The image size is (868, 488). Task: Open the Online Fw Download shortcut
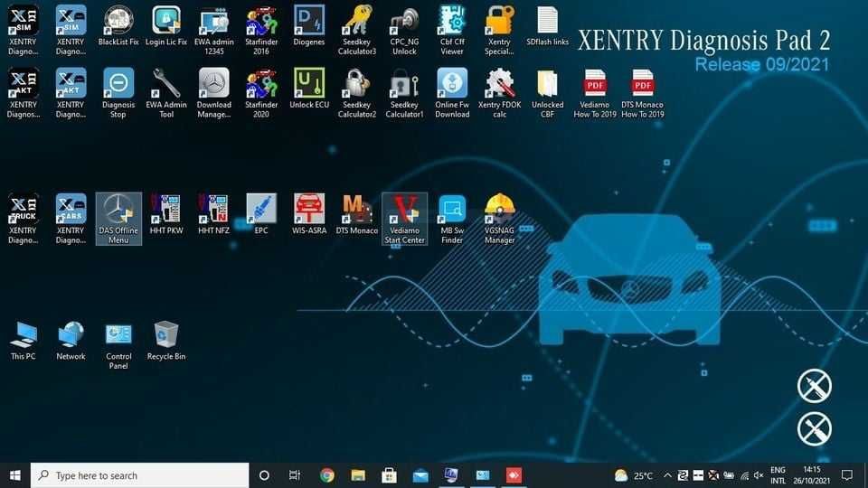pyautogui.click(x=452, y=93)
